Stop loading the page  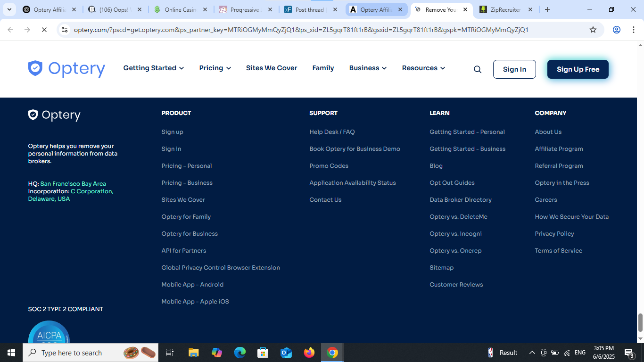44,30
